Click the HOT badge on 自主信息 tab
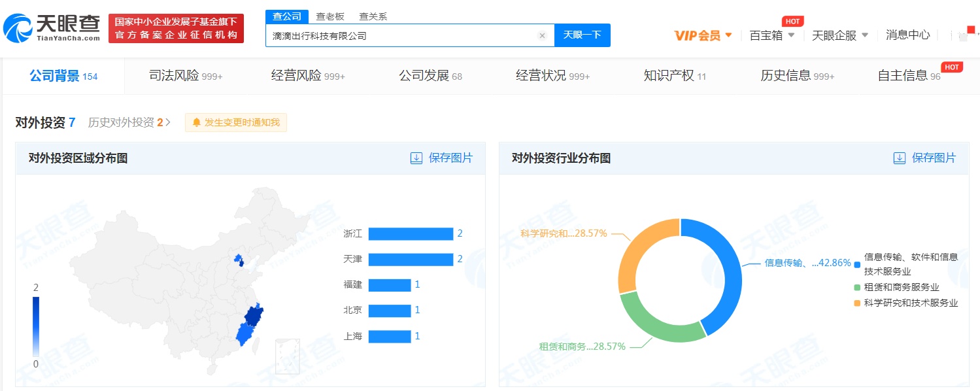980x391 pixels. pos(952,67)
